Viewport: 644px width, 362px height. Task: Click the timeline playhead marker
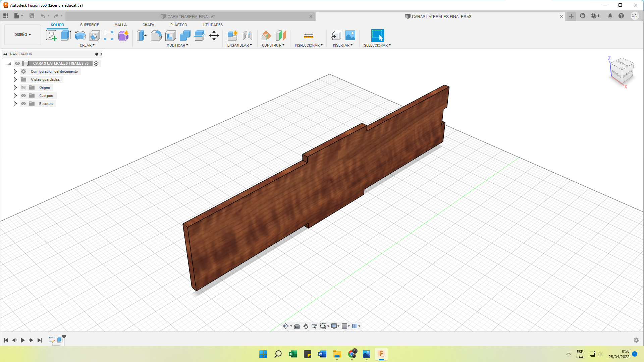(x=64, y=337)
